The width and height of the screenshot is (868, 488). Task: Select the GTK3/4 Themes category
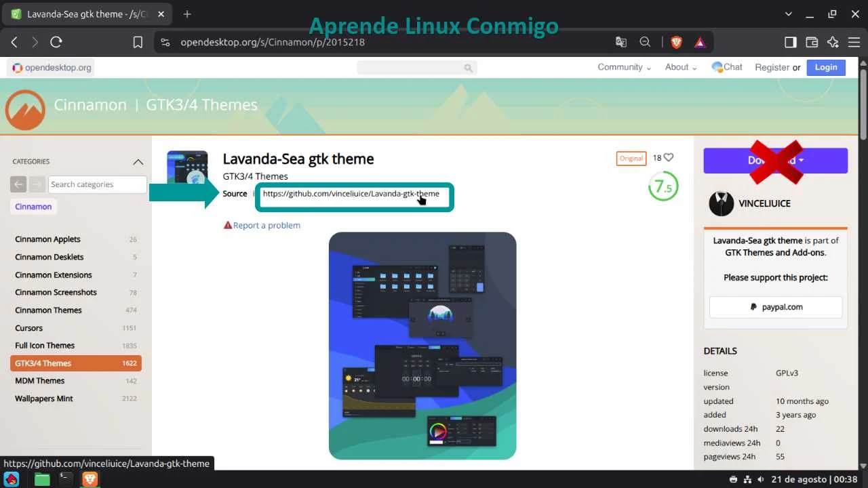pos(76,363)
